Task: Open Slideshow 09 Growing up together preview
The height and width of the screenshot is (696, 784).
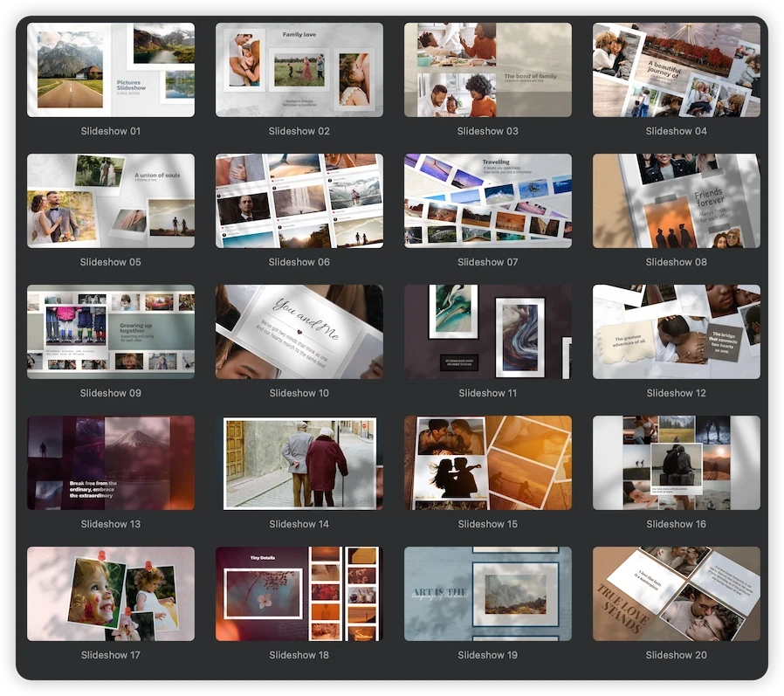Action: 111,332
